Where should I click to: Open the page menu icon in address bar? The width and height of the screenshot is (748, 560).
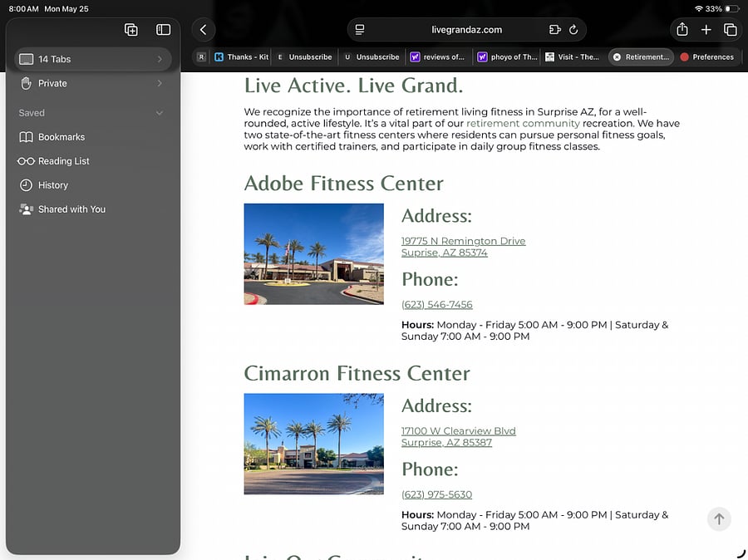pos(360,30)
